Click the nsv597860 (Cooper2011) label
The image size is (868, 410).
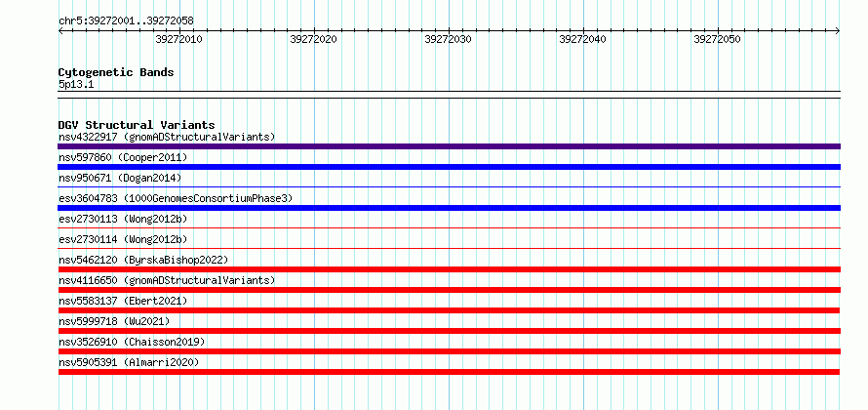pyautogui.click(x=123, y=157)
